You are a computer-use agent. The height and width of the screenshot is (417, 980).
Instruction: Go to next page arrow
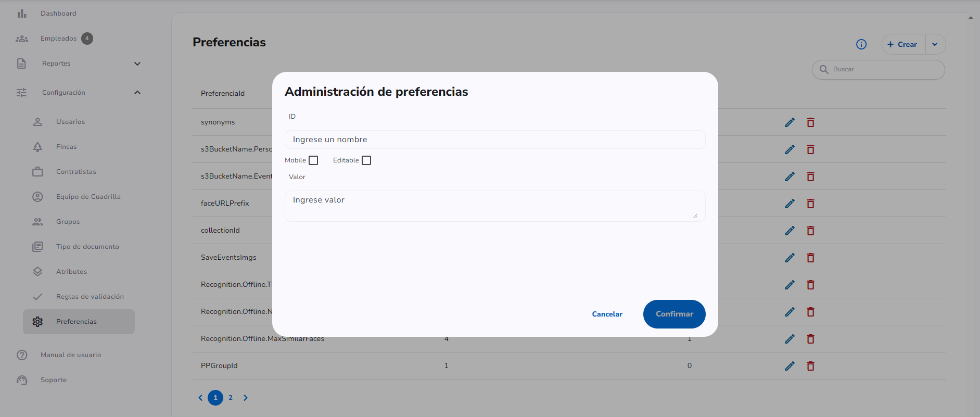246,398
